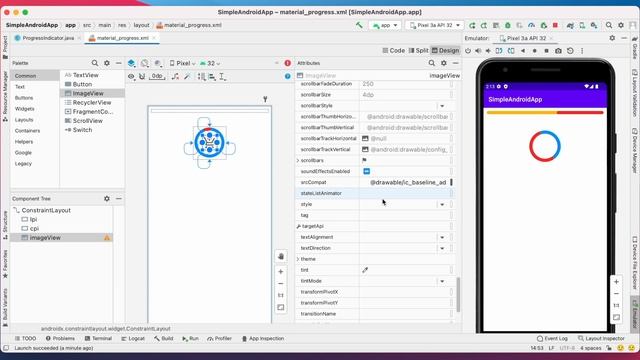Open the Pixel 3a API 32 device dropdown

click(435, 25)
